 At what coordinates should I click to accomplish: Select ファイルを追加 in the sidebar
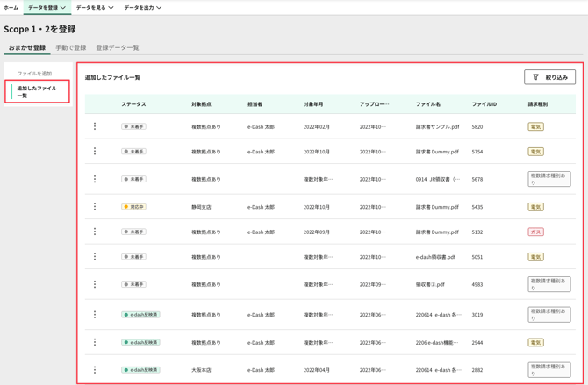[34, 74]
